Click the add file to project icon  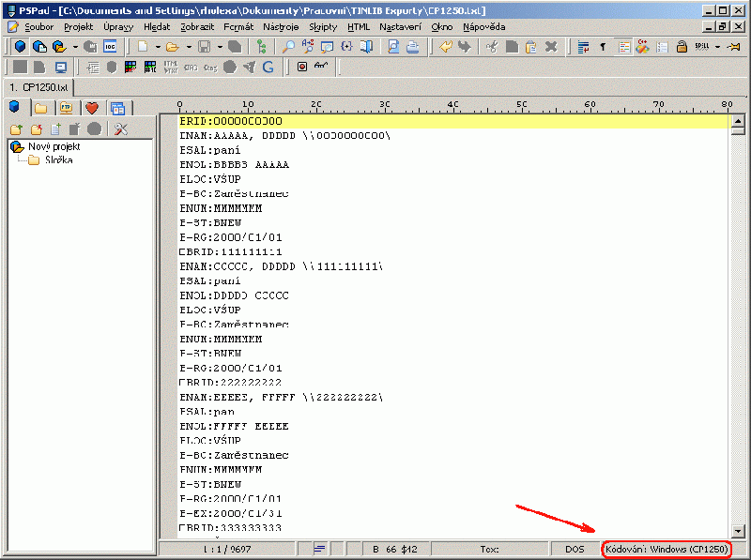(x=56, y=129)
